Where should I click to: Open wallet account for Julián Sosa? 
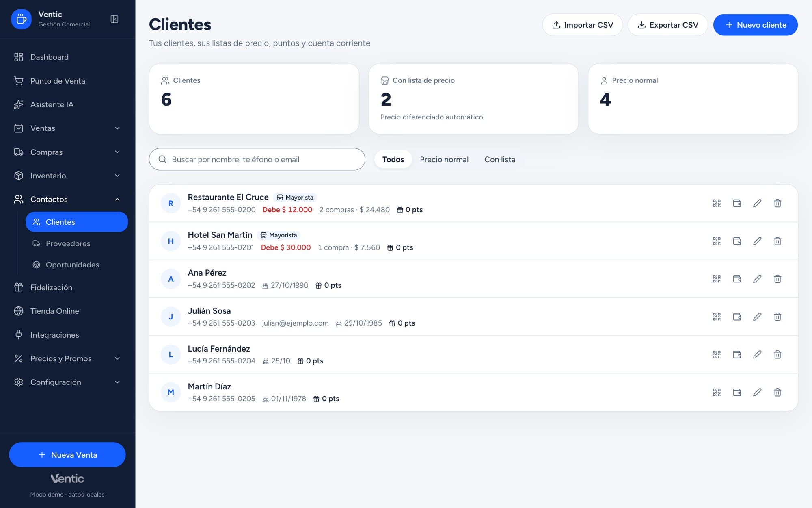pyautogui.click(x=737, y=317)
